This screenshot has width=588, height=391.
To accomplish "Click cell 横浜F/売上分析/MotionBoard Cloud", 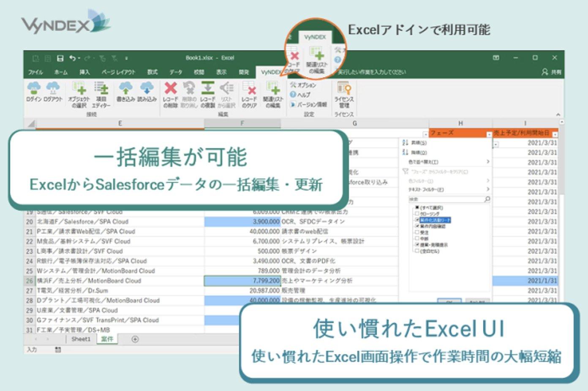I will point(120,281).
